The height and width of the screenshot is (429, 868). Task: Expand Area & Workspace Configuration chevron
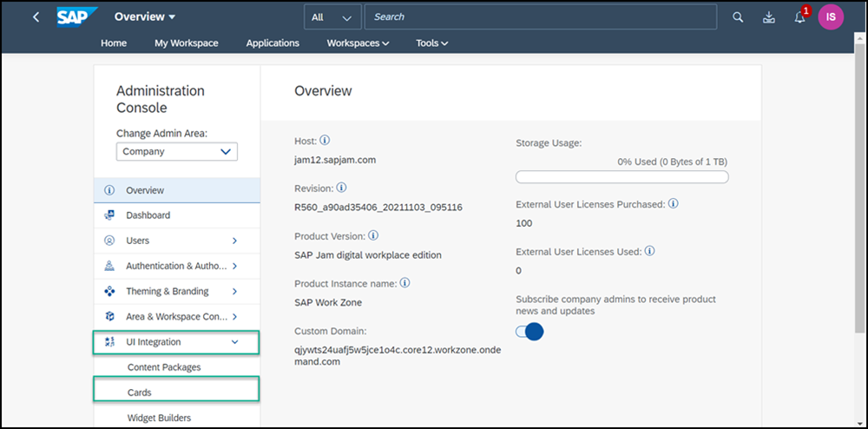234,317
